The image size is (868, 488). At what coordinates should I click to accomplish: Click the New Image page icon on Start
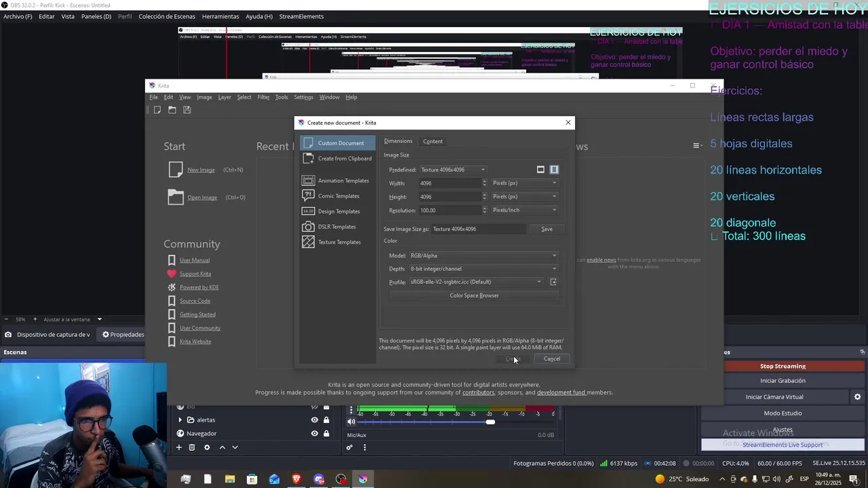[x=176, y=169]
